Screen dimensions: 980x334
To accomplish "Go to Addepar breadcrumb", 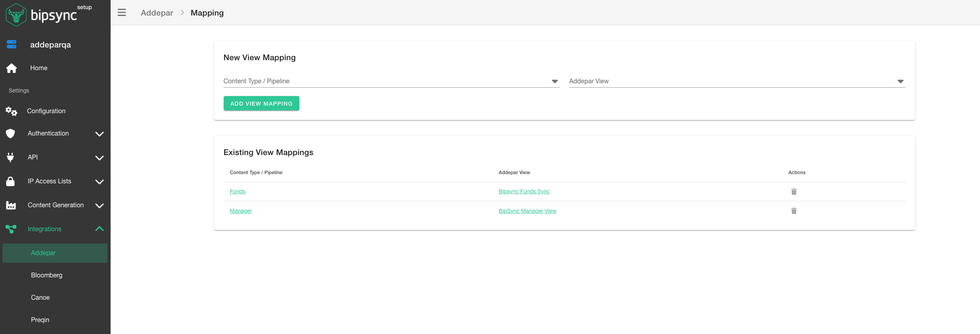I will click(157, 13).
